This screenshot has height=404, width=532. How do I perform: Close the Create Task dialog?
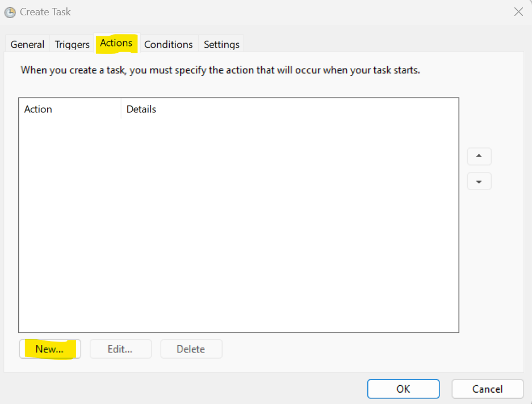tap(518, 12)
